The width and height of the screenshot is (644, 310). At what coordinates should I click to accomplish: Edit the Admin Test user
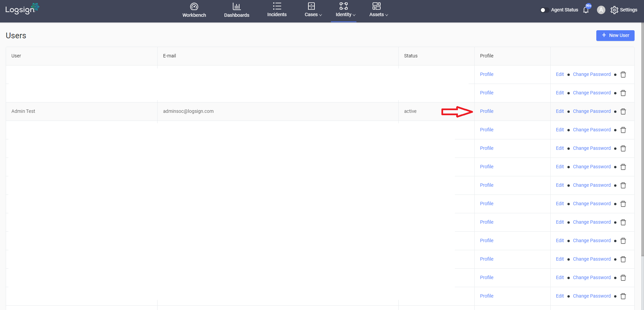pos(560,111)
